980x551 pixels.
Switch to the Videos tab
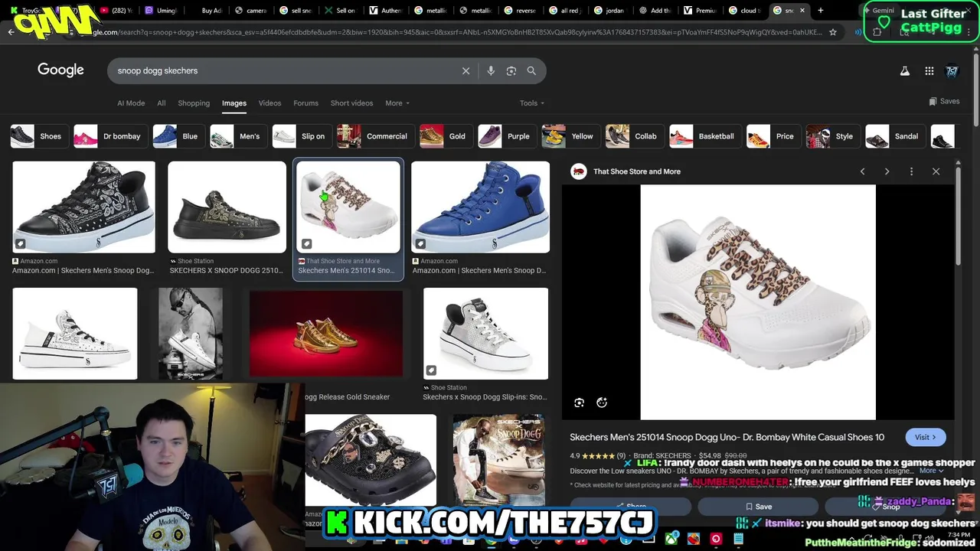(x=269, y=103)
